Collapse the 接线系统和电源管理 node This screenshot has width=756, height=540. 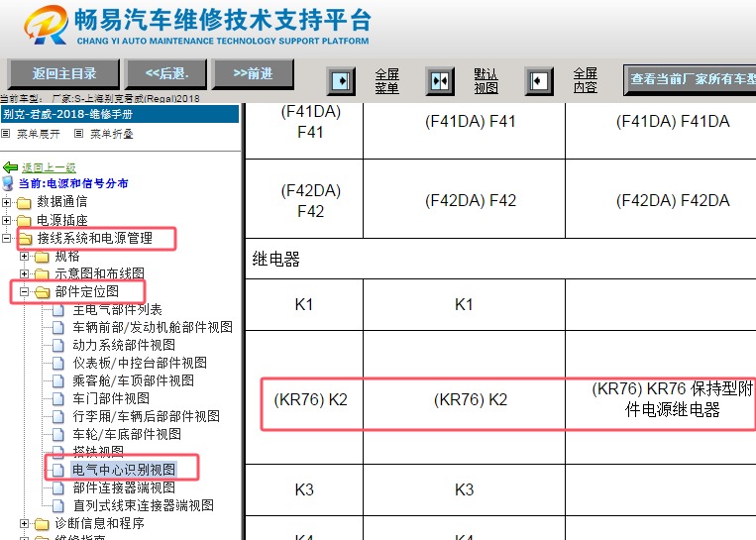pyautogui.click(x=6, y=238)
